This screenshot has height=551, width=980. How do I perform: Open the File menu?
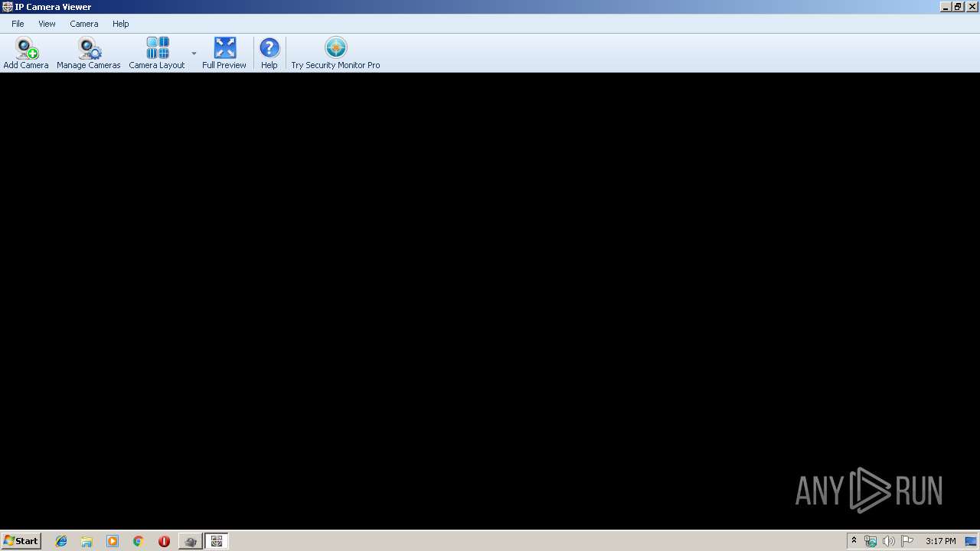pos(18,24)
